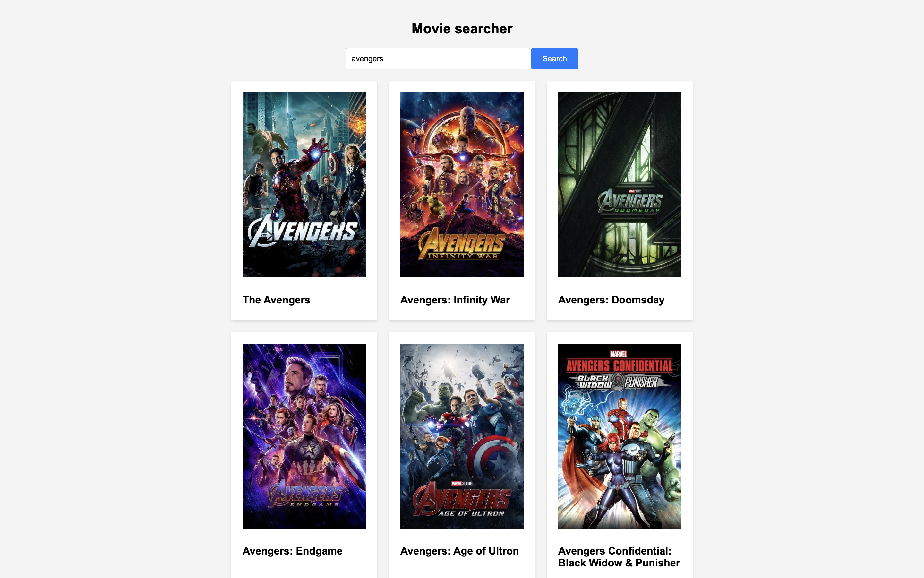Focus the search field containing "avengers"
Screen dimensions: 924x578
click(x=438, y=58)
